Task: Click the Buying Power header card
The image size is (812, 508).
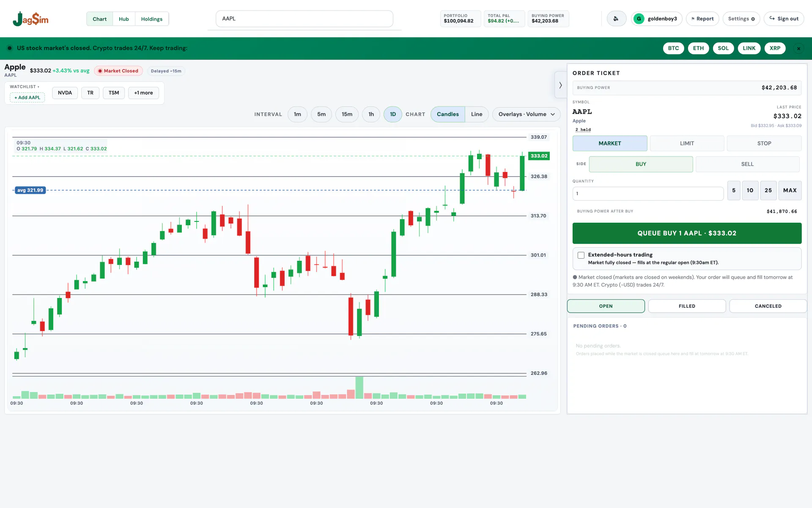Action: (548, 19)
